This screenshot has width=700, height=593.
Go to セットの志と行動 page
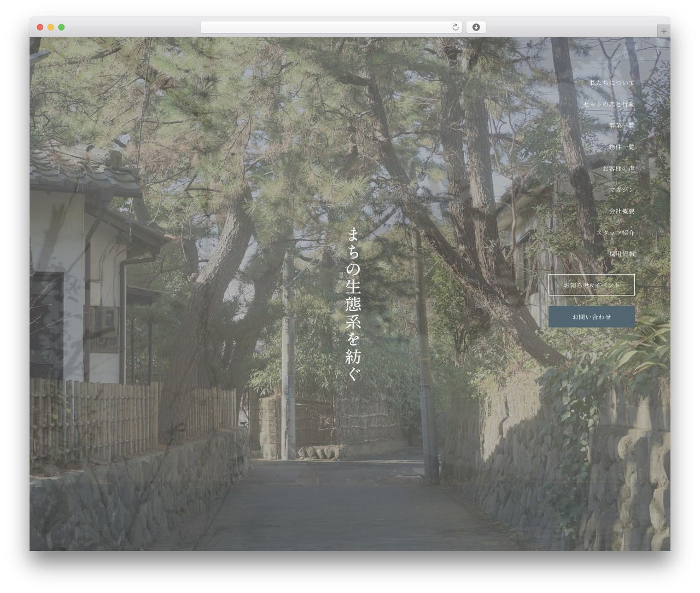point(609,104)
